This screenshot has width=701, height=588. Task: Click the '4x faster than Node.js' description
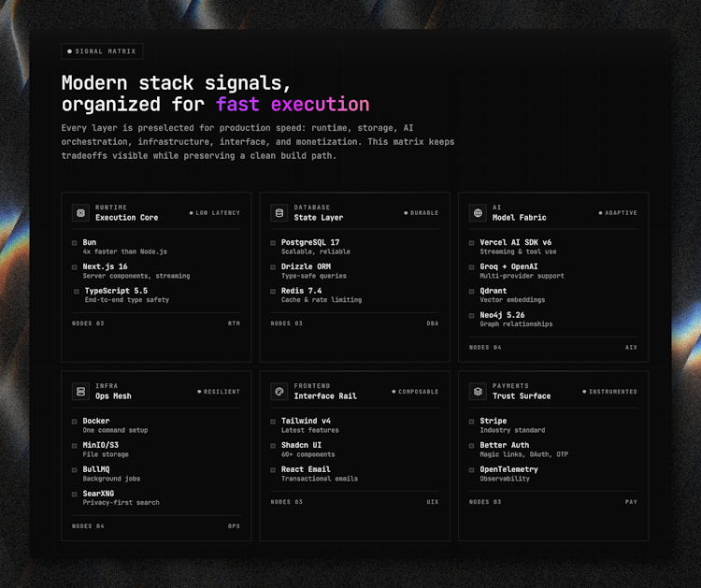pos(124,251)
